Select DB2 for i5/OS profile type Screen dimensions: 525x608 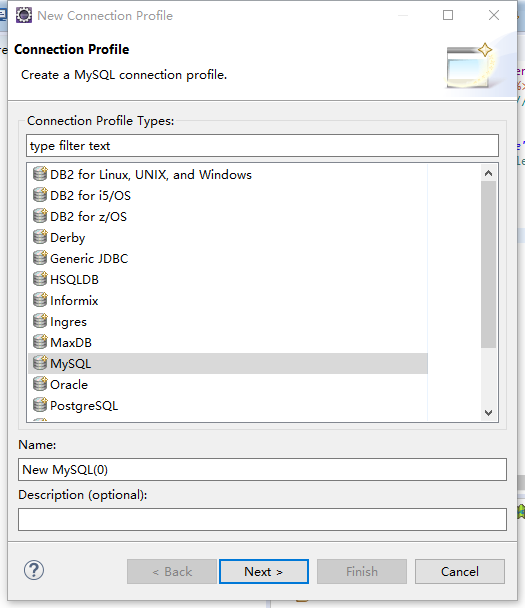pyautogui.click(x=90, y=196)
